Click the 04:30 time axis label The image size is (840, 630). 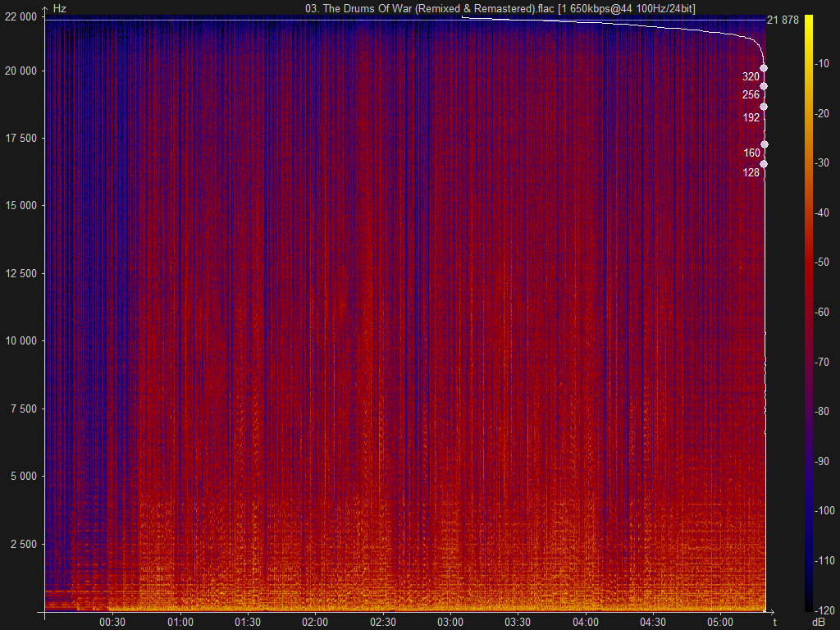pos(653,622)
